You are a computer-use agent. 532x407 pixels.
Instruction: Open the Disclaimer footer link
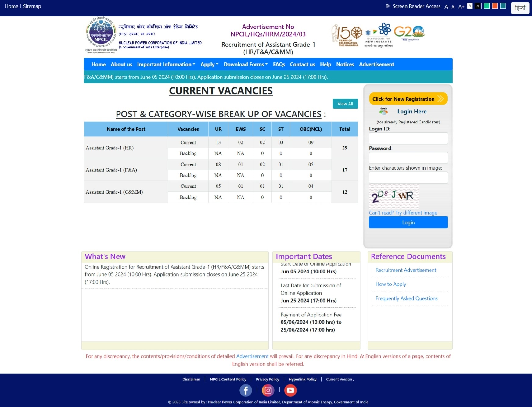pos(191,379)
